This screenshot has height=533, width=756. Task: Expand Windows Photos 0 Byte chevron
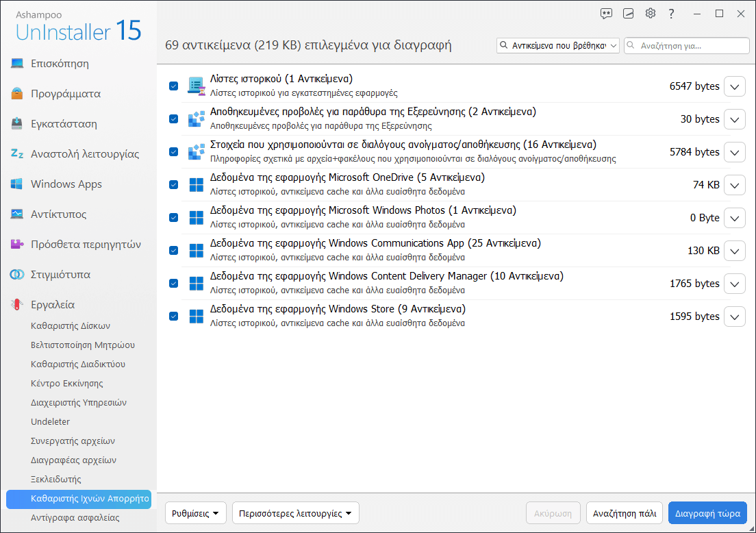pos(734,218)
